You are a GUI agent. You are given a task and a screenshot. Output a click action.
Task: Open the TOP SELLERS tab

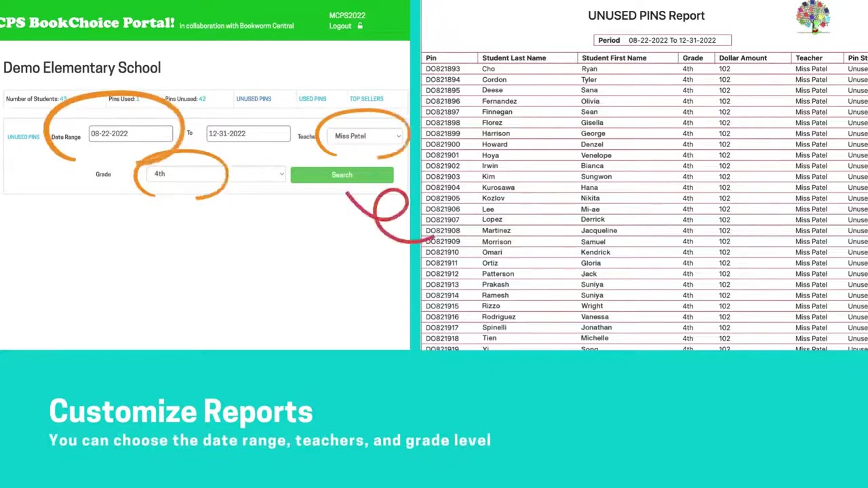[x=366, y=99]
